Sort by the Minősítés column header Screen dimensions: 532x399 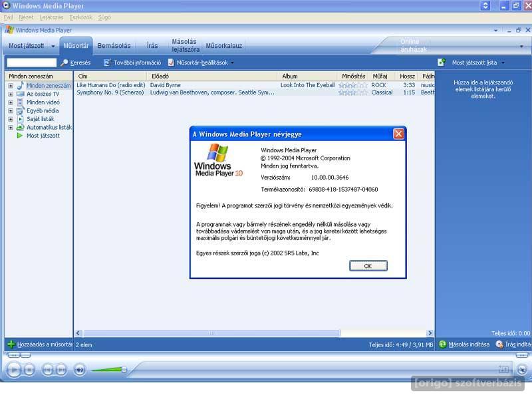353,76
